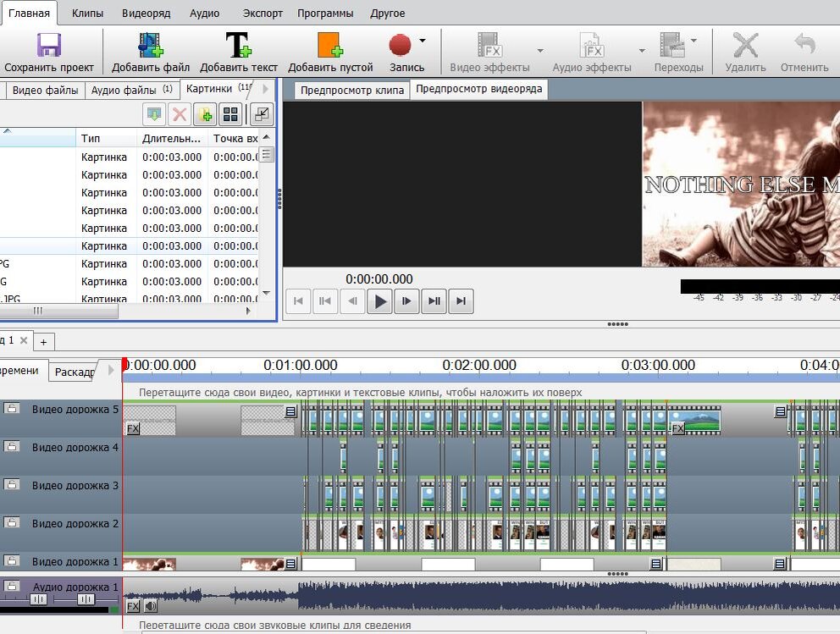This screenshot has width=840, height=634.
Task: Open the Другое ribbon tab
Action: click(387, 14)
